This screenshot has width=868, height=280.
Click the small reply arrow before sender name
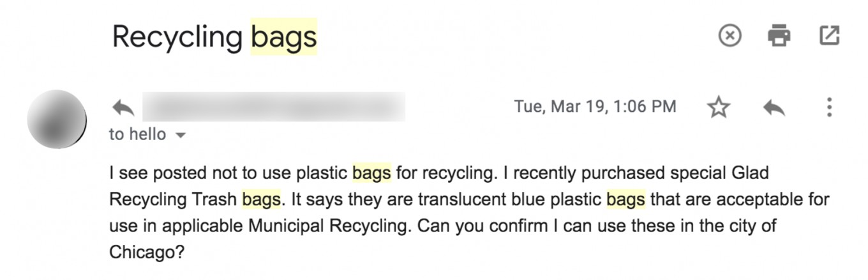pos(123,107)
